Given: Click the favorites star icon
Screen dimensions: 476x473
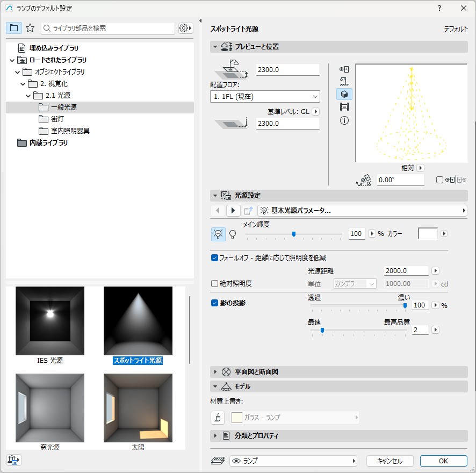Looking at the screenshot, I should (x=30, y=28).
